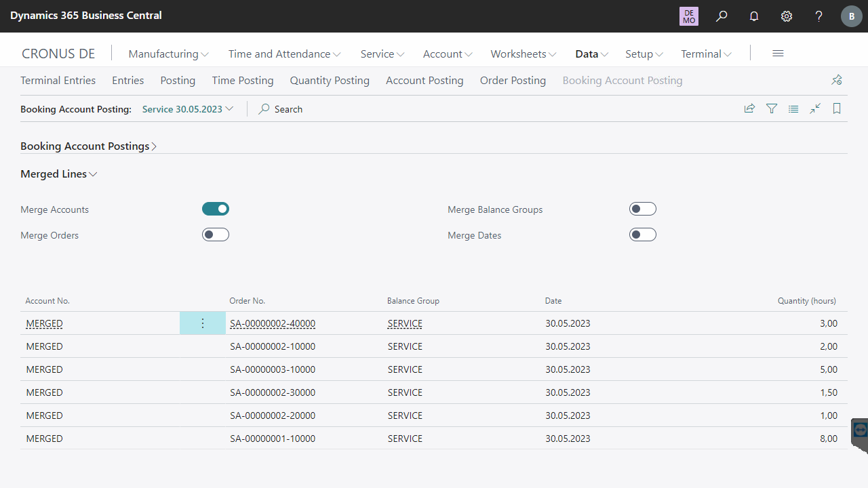This screenshot has height=488, width=868.
Task: Open the Service 30.05.2023 view dropdown
Action: pyautogui.click(x=188, y=108)
